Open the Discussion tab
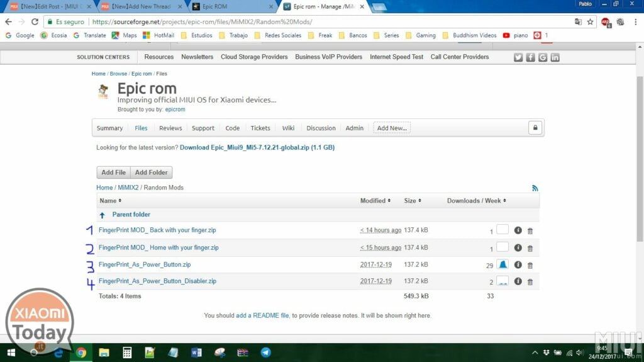Screen dimensions: 644x362 321,128
